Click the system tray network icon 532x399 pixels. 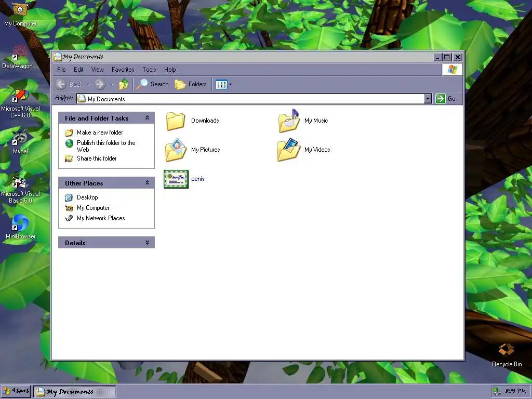click(x=497, y=392)
